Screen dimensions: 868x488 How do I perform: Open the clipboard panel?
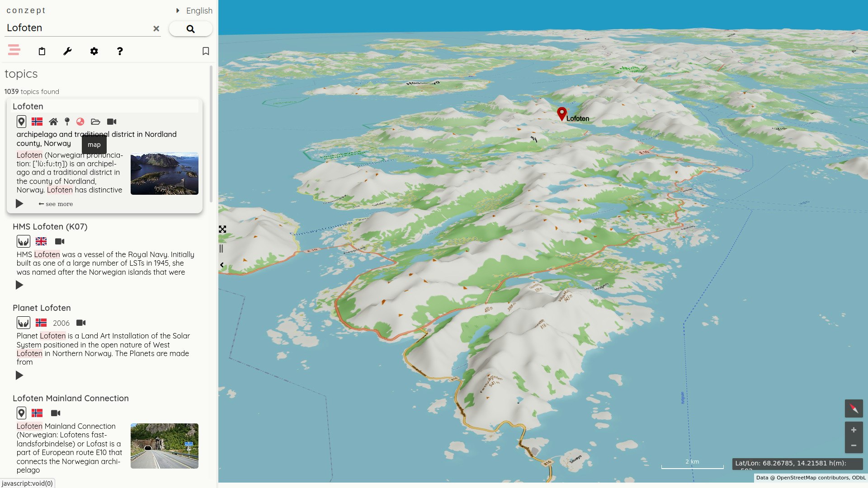pyautogui.click(x=42, y=51)
